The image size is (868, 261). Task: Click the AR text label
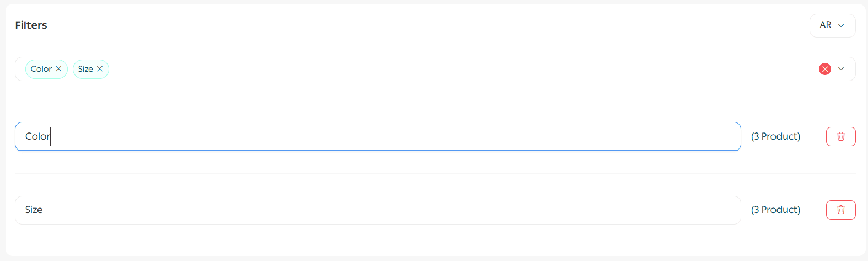coord(825,25)
